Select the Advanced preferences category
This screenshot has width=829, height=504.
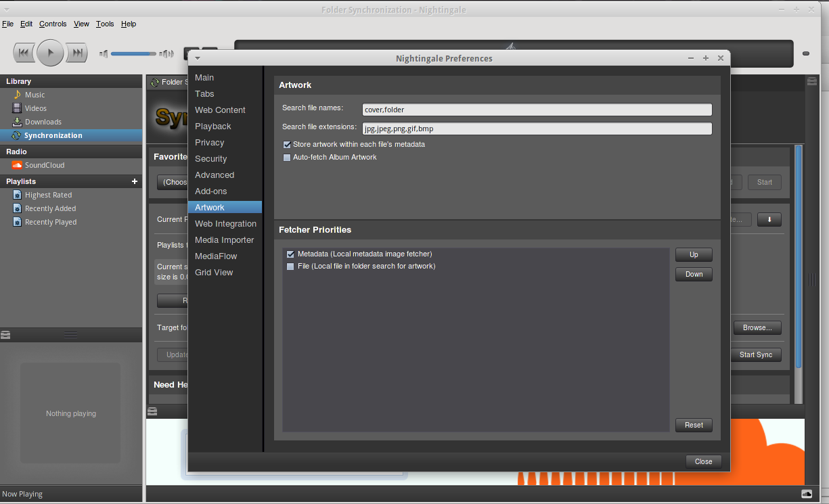pos(225,175)
